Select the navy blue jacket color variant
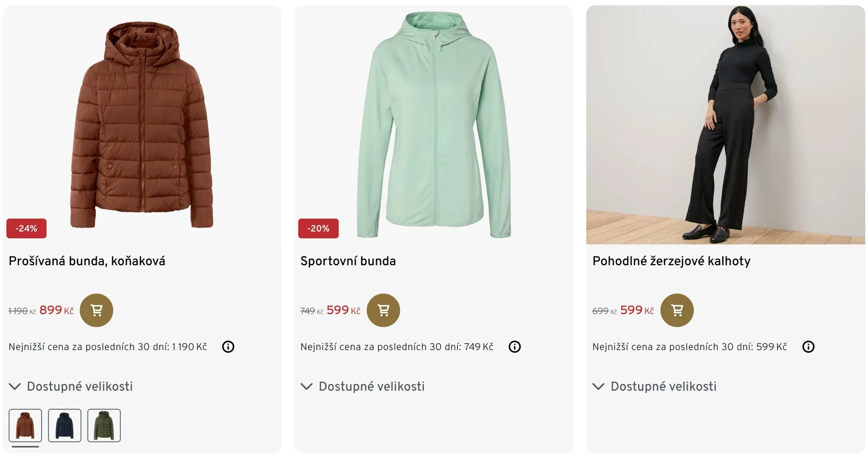This screenshot has height=457, width=868. coord(65,425)
